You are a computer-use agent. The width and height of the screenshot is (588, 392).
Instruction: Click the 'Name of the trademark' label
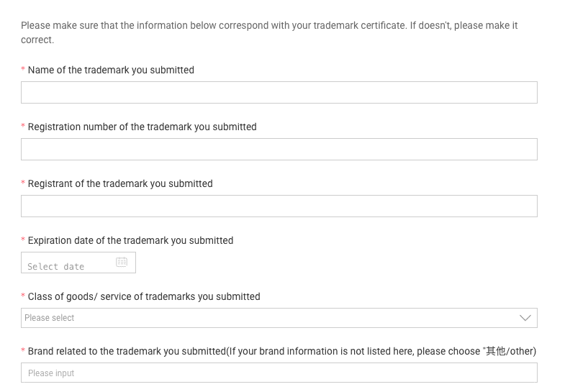[x=111, y=70]
